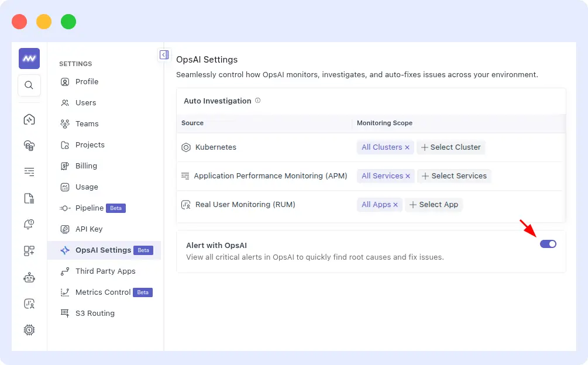Open the Select Cluster picker
Image resolution: width=588 pixels, height=365 pixels.
point(451,147)
